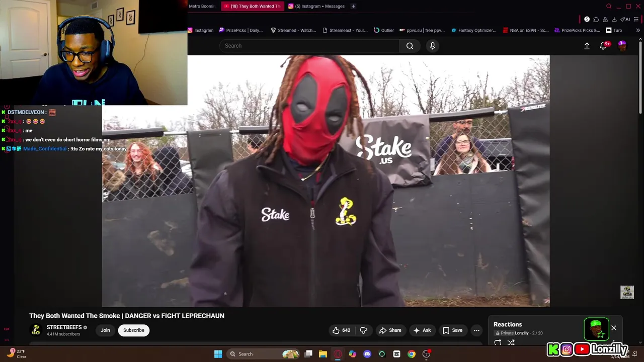Select the They Both Wanted The browser tab
The width and height of the screenshot is (644, 362).
tap(252, 6)
